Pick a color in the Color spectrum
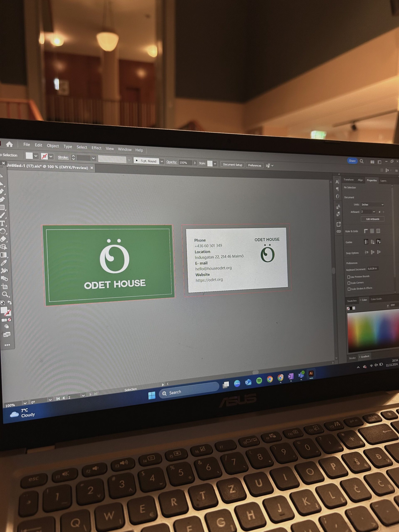Viewport: 399px width, 532px height. click(373, 331)
